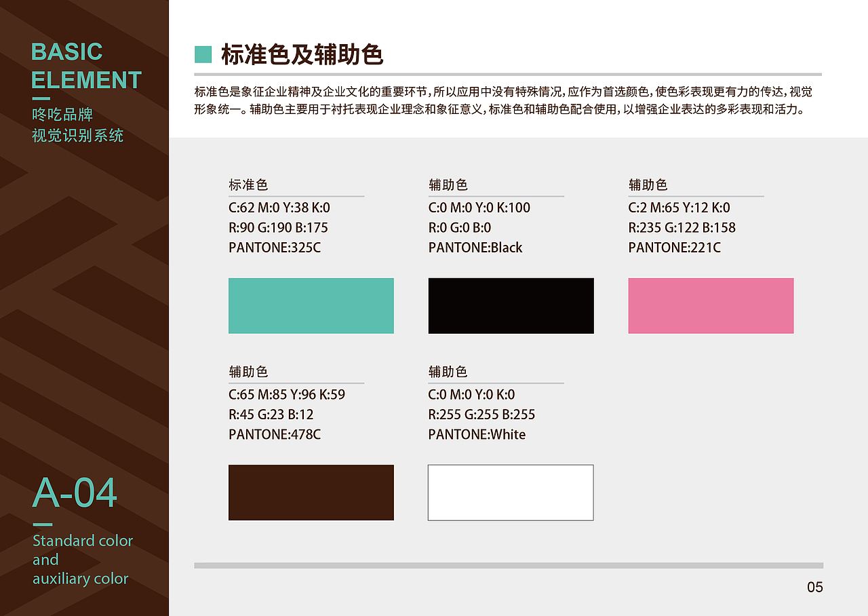Select the pink PANTONE 221C swatch

711,306
